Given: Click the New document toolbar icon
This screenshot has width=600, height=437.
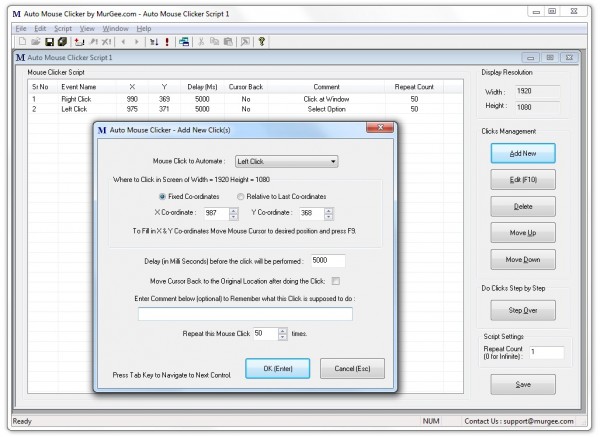Looking at the screenshot, I should pos(21,42).
